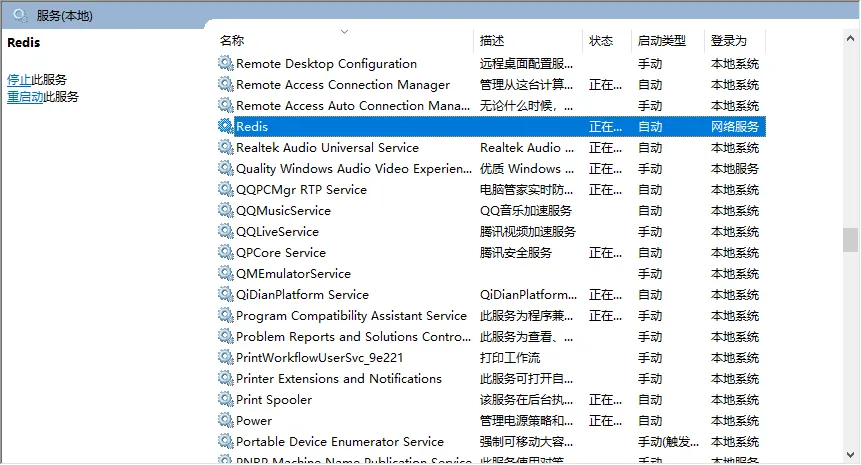
Task: Click the QQMusicService gear icon
Action: pos(225,211)
